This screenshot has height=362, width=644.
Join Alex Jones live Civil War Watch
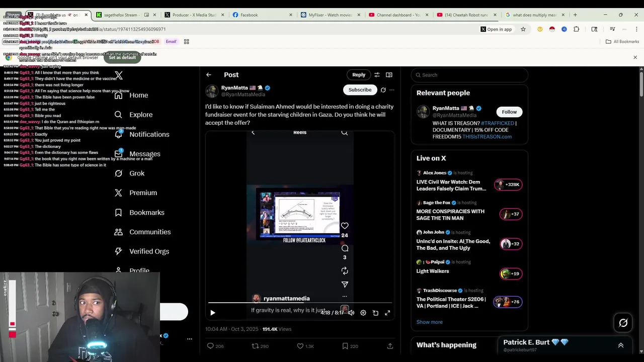click(x=469, y=181)
